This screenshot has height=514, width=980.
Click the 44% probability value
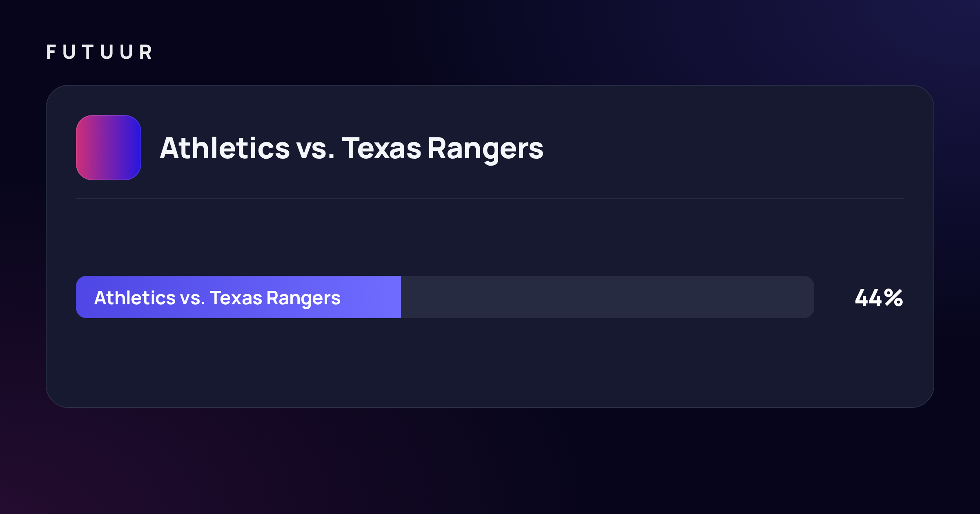(x=879, y=297)
